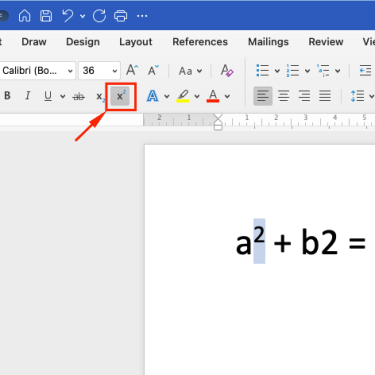This screenshot has height=375, width=375.
Task: Decrease font size with the smaller A icon
Action: coord(153,70)
